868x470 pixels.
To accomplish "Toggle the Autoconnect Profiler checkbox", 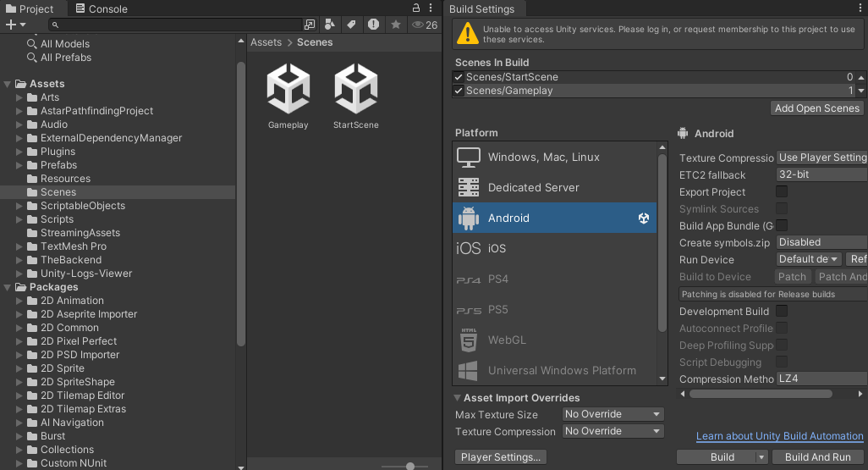I will point(782,328).
